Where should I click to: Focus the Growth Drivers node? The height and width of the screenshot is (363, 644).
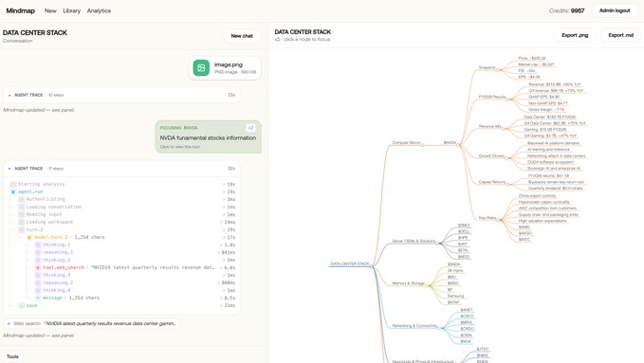pyautogui.click(x=491, y=156)
